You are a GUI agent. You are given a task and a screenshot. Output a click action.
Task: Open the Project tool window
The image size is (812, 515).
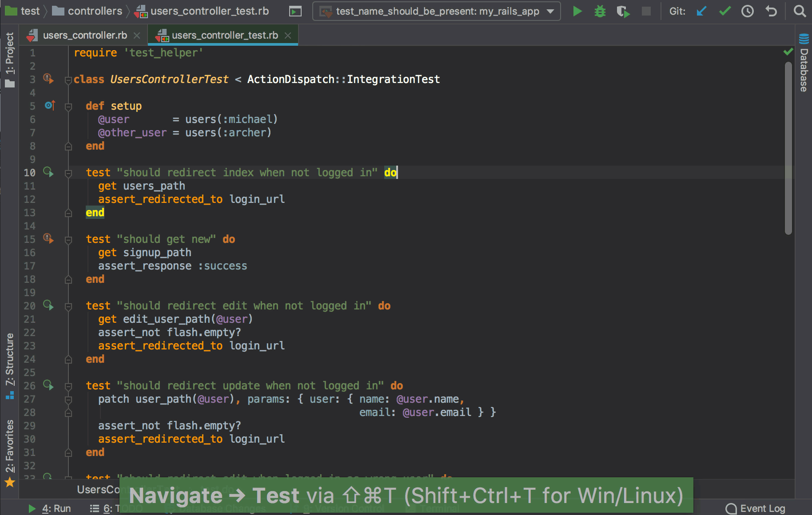[x=10, y=60]
